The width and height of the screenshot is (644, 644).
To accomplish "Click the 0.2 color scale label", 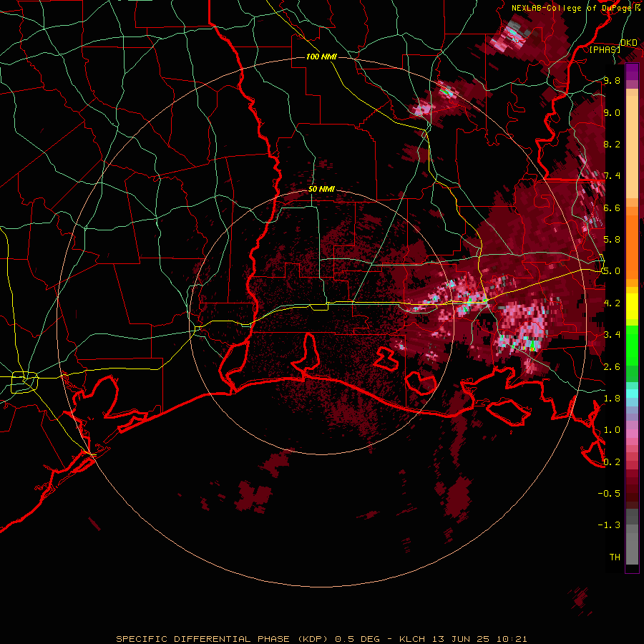I will (x=612, y=462).
